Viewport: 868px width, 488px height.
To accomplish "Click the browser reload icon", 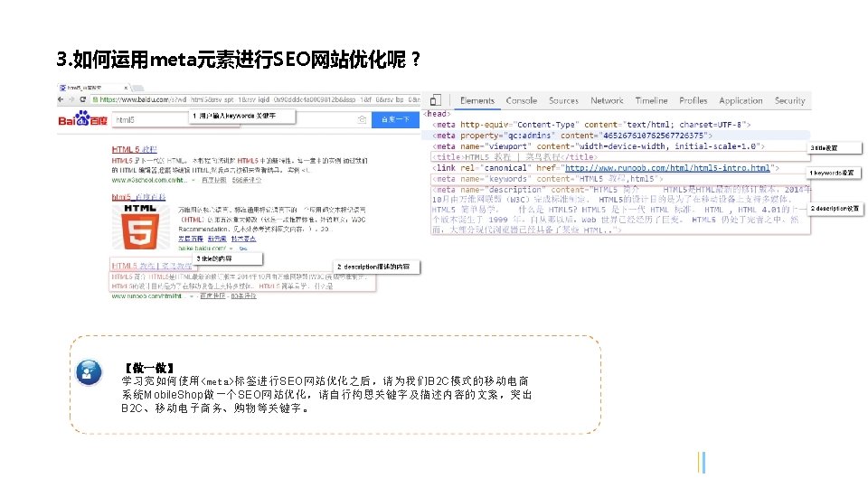I will [83, 99].
